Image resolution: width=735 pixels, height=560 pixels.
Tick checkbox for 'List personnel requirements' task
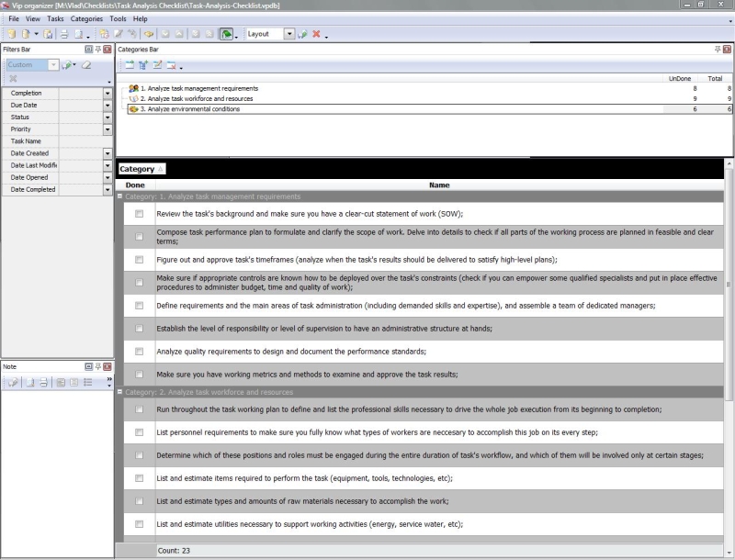pyautogui.click(x=139, y=431)
